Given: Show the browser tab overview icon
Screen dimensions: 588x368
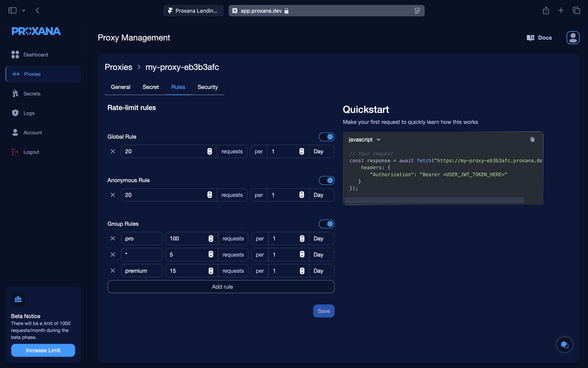Looking at the screenshot, I should coord(576,10).
